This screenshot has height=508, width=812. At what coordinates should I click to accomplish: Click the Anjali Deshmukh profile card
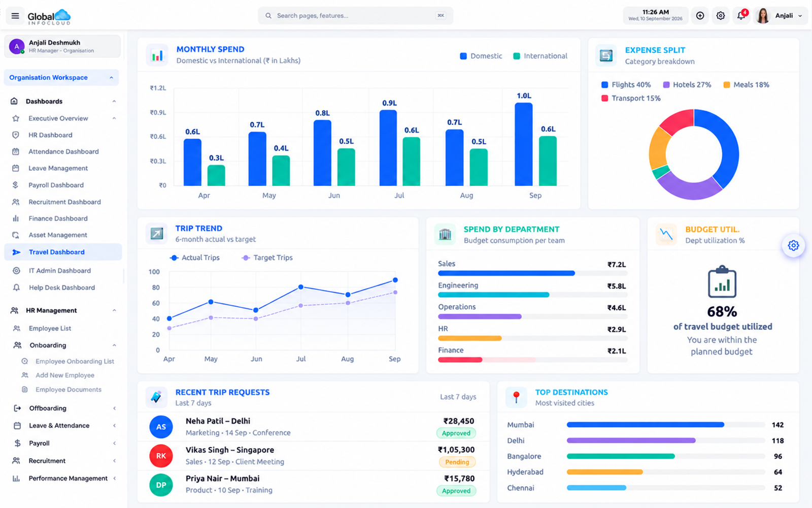point(62,46)
